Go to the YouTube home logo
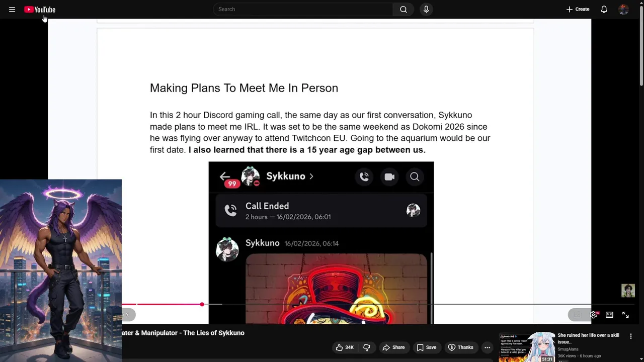644x362 pixels. (40, 9)
